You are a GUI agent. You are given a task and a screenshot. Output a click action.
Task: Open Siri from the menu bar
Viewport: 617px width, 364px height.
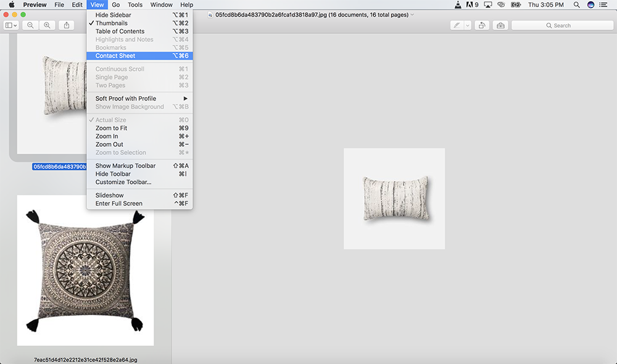pos(590,5)
